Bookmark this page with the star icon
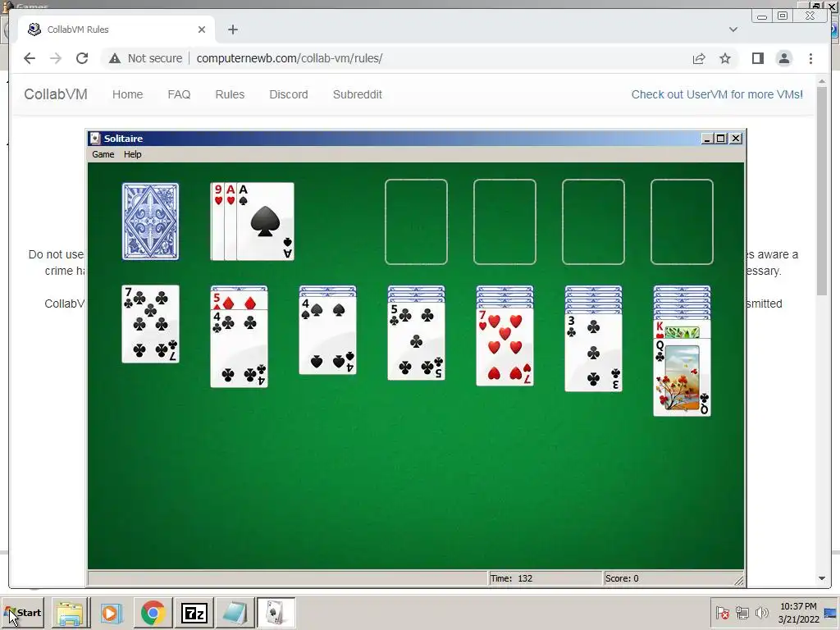Screen dimensions: 840x630 pos(725,58)
